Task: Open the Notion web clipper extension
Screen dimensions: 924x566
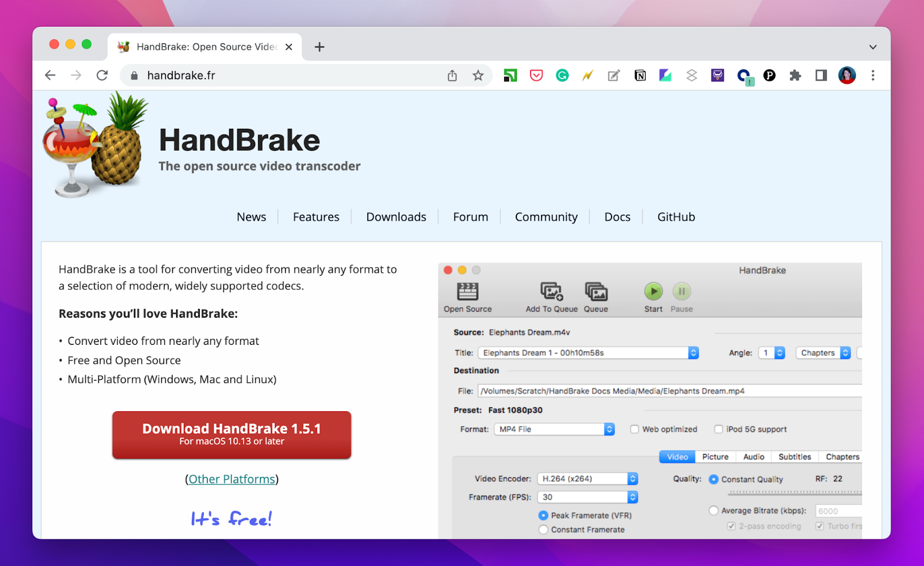Action: (x=640, y=75)
